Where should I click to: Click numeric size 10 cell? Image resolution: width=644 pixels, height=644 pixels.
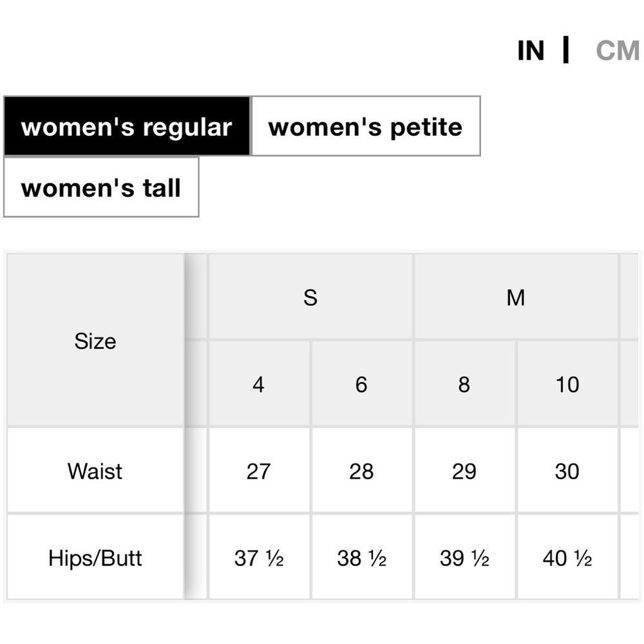tap(567, 384)
